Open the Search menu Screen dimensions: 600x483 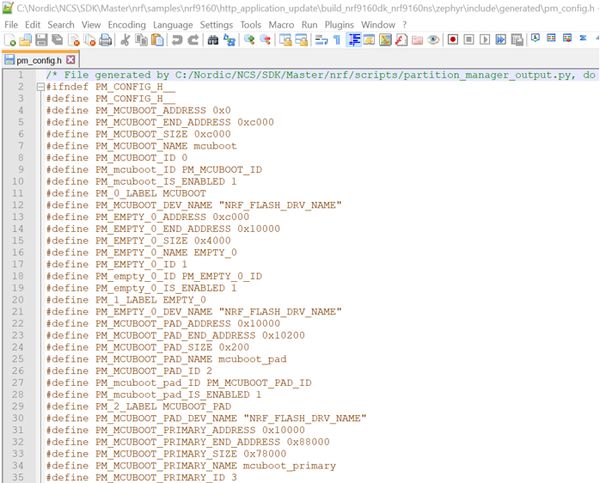(61, 24)
